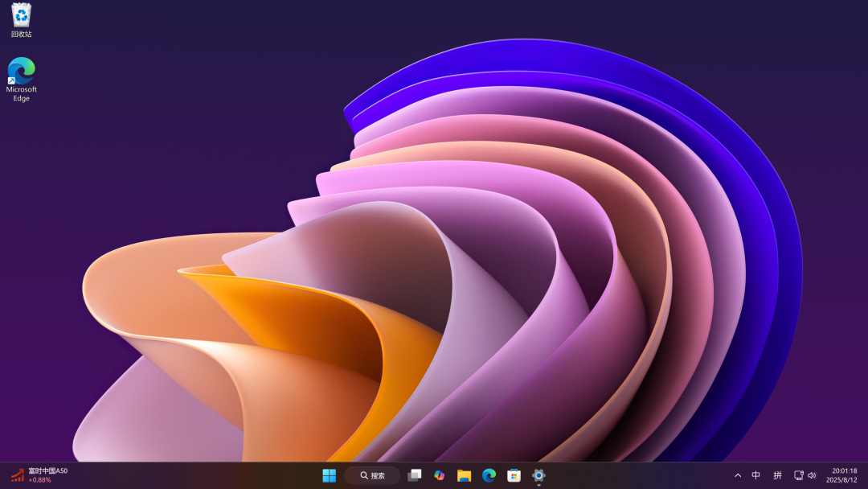Image resolution: width=868 pixels, height=489 pixels.
Task: Open File Explorer from the taskbar
Action: tap(464, 475)
